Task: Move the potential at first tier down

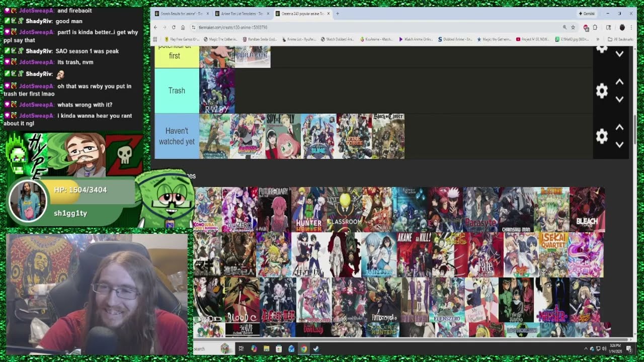Action: pyautogui.click(x=620, y=54)
